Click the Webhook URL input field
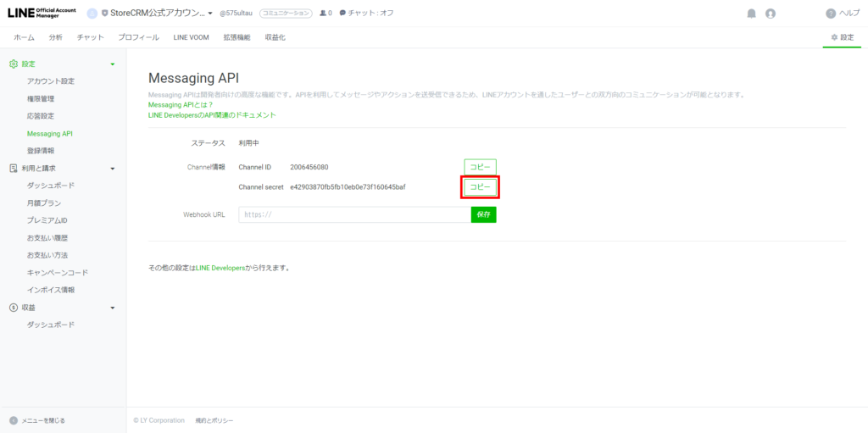The image size is (868, 433). click(x=355, y=215)
